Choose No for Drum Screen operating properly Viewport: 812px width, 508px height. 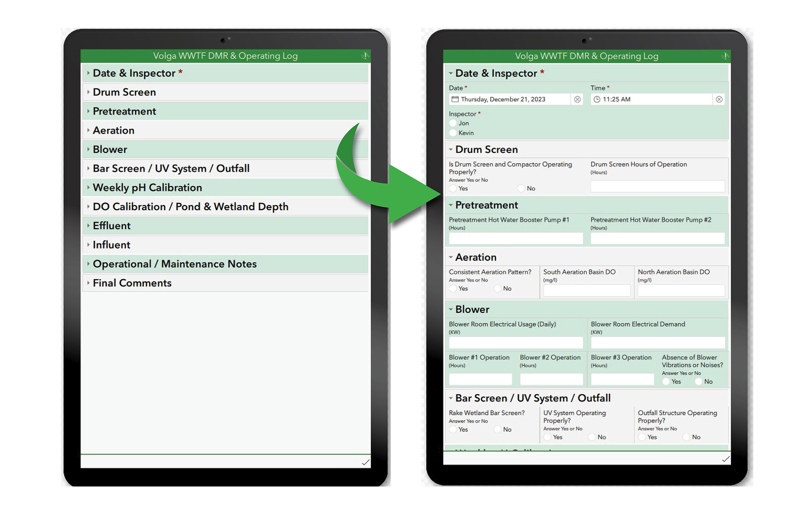(x=521, y=188)
